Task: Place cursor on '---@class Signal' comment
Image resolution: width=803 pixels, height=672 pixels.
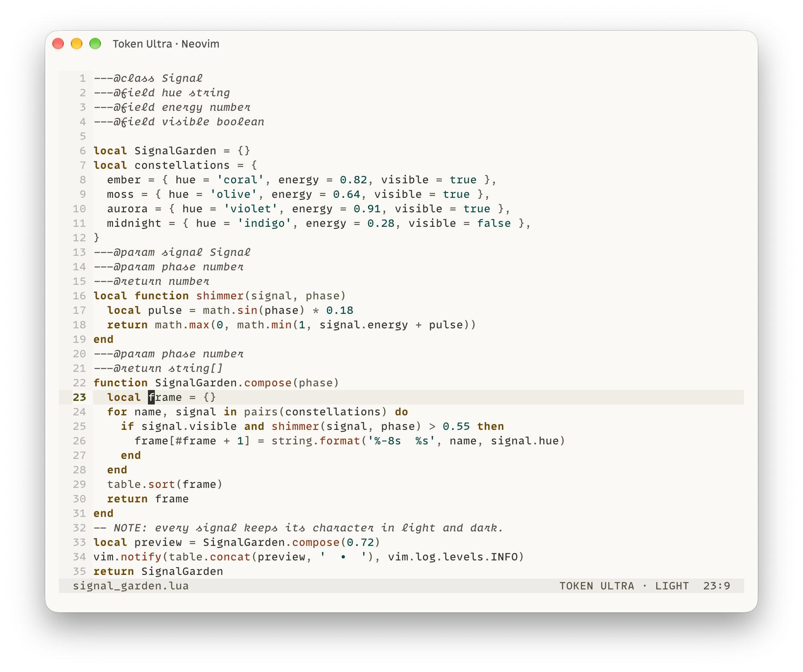Action: pos(148,78)
